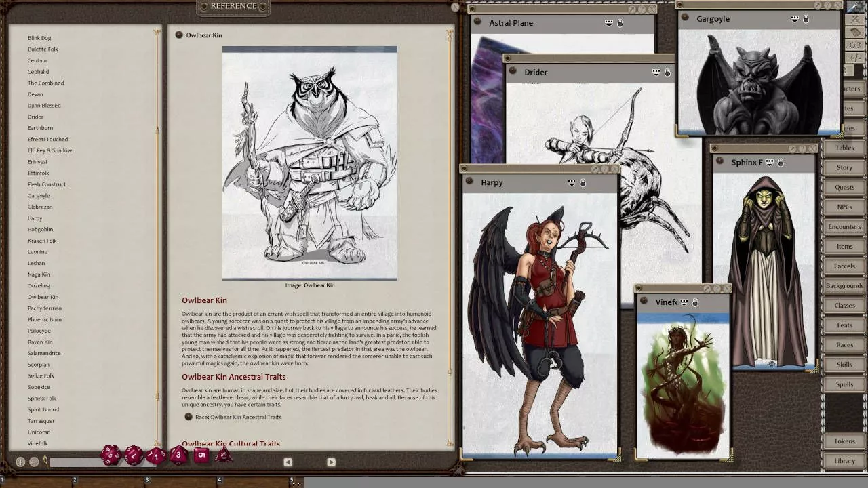This screenshot has width=868, height=488.
Task: Select Kraken Folk in the reference list
Action: [x=42, y=241]
